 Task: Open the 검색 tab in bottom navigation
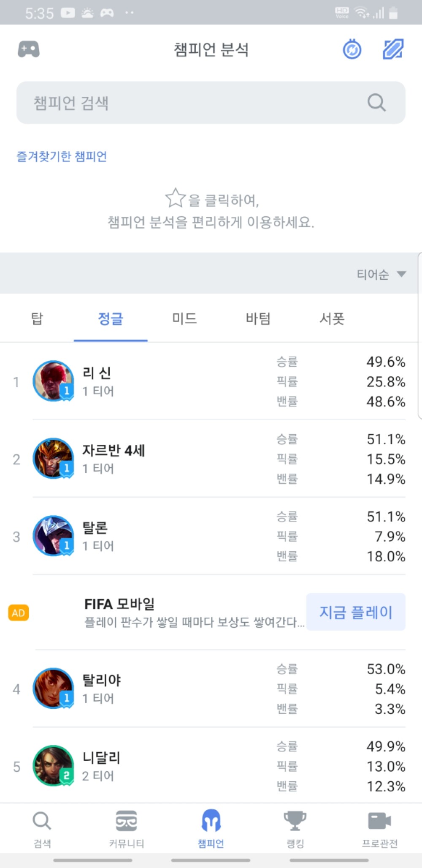coord(42,829)
